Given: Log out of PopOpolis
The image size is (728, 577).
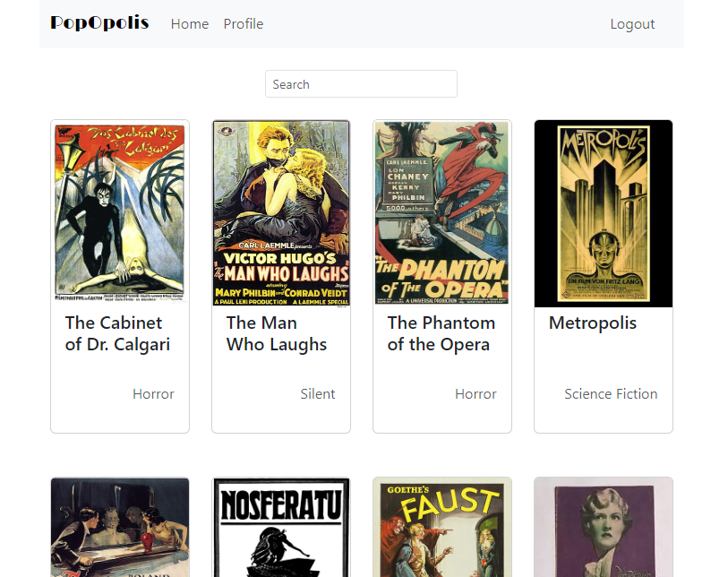Looking at the screenshot, I should [x=632, y=24].
